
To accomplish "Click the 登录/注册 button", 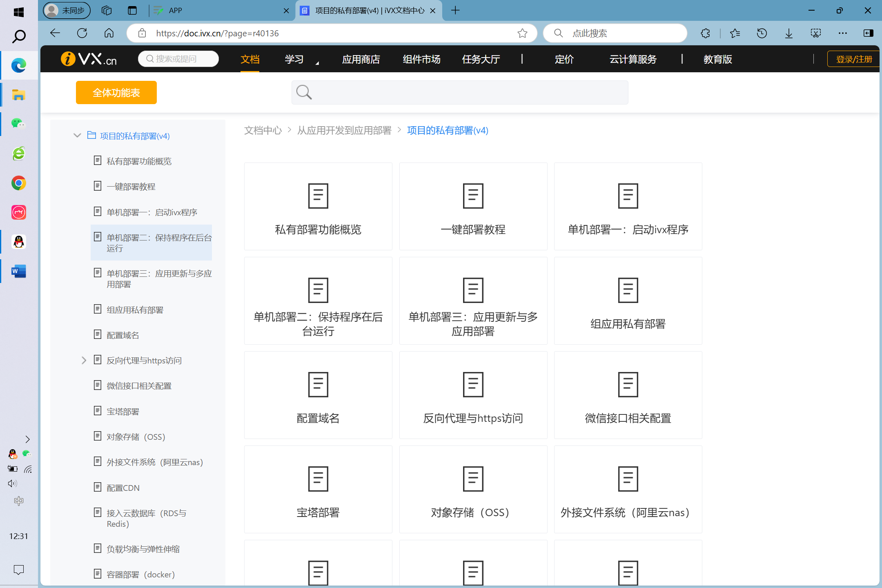I will pos(854,60).
